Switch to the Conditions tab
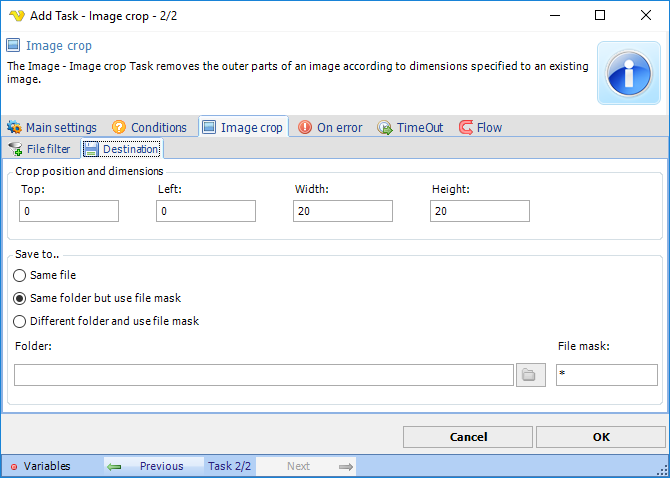This screenshot has height=478, width=670. (x=148, y=127)
